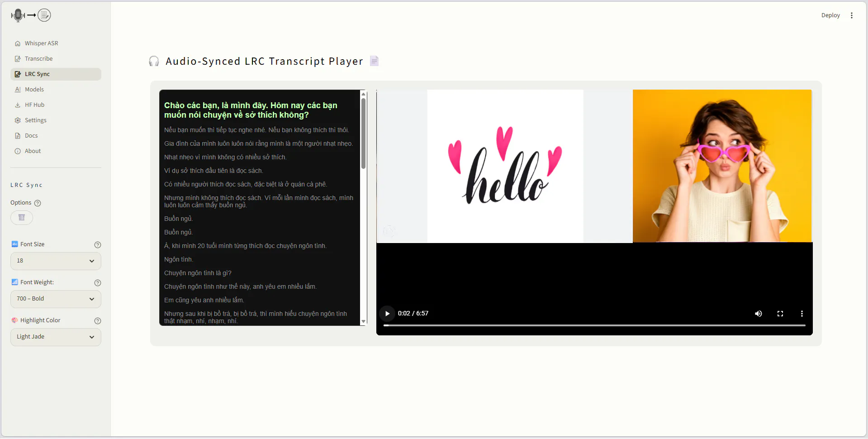
Task: Click the Highlight Color palette icon
Action: tap(14, 320)
